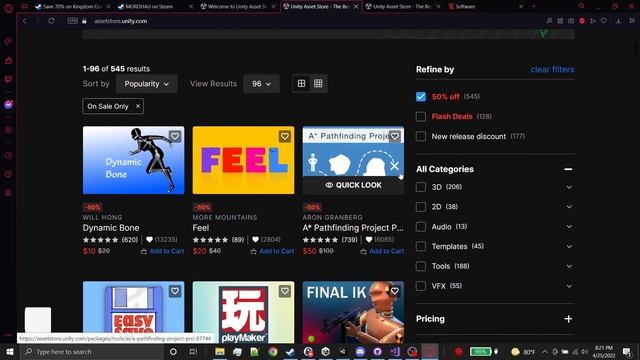Image resolution: width=640 pixels, height=360 pixels.
Task: Open the Sort by Popularity dropdown
Action: point(147,84)
